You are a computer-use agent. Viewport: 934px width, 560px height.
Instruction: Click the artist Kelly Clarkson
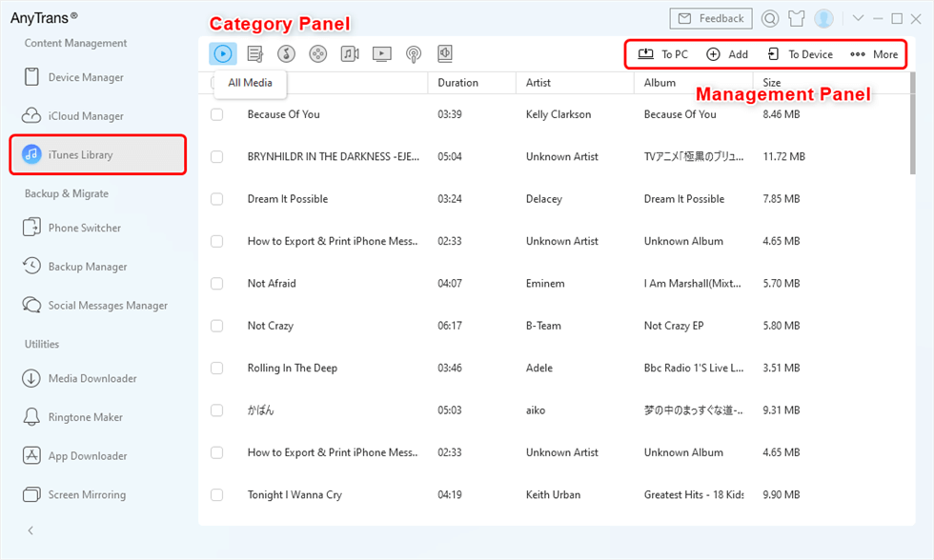tap(558, 114)
